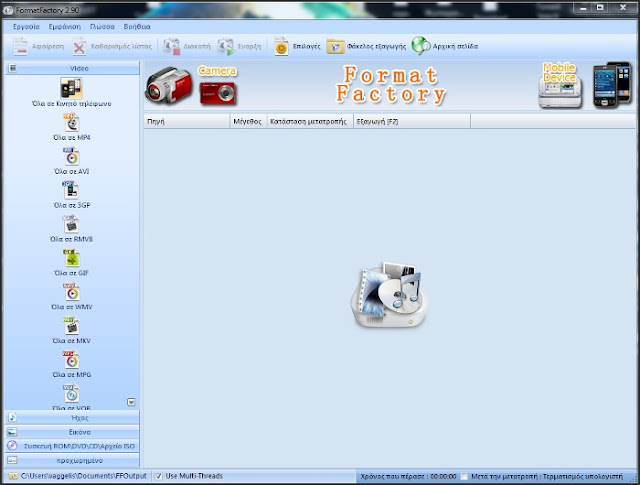Click the Χρόνος που πέρασε elapsed time text
Image resolution: width=640 pixels, height=485 pixels.
(408, 476)
